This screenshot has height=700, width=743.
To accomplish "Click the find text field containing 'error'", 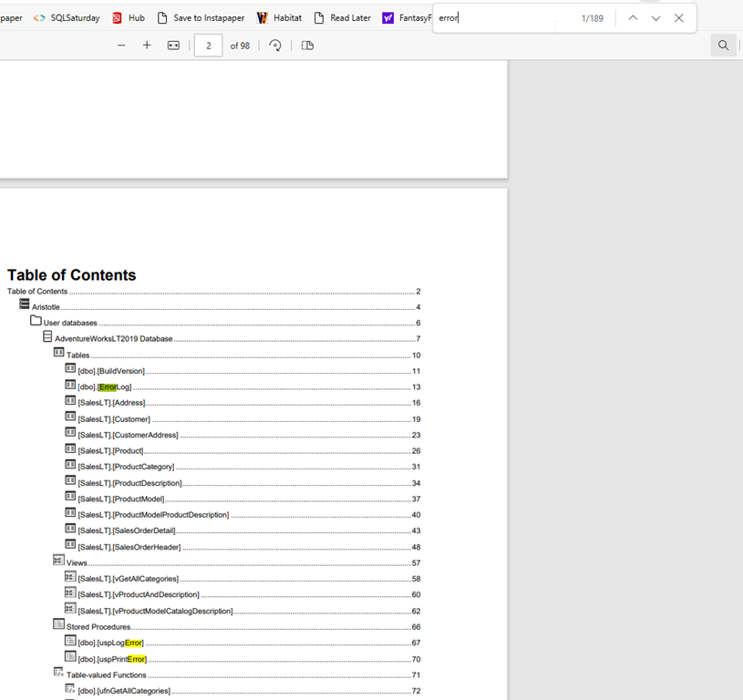I will point(501,18).
